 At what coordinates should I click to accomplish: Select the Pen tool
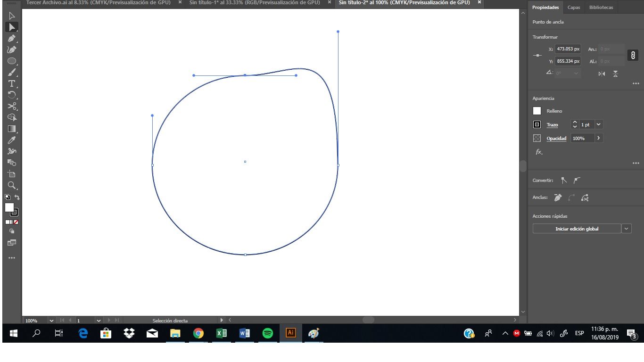pos(12,39)
